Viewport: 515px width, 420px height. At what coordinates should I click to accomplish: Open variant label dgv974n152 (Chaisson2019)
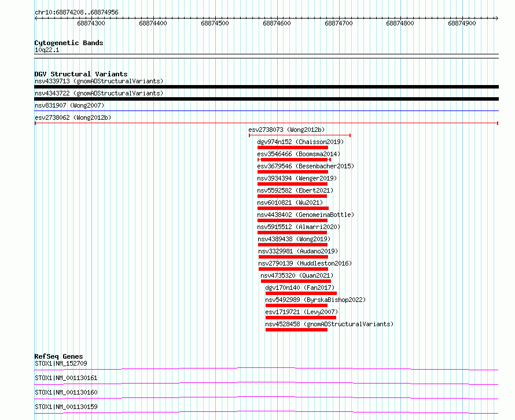(x=300, y=142)
